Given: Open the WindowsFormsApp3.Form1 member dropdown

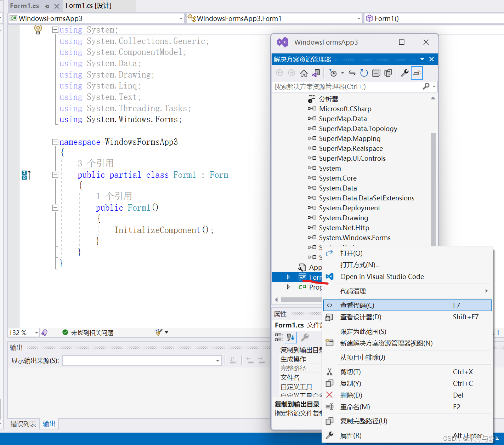Looking at the screenshot, I should (x=359, y=18).
